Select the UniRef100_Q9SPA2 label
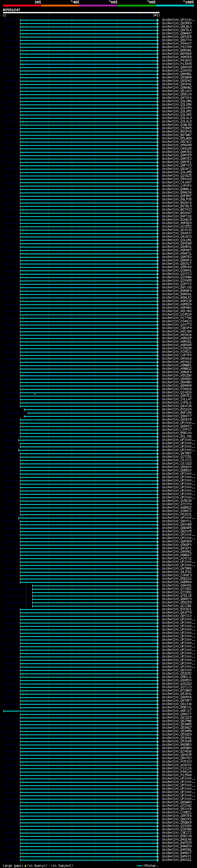Viewport: 197px width, 868px height. (x=177, y=81)
